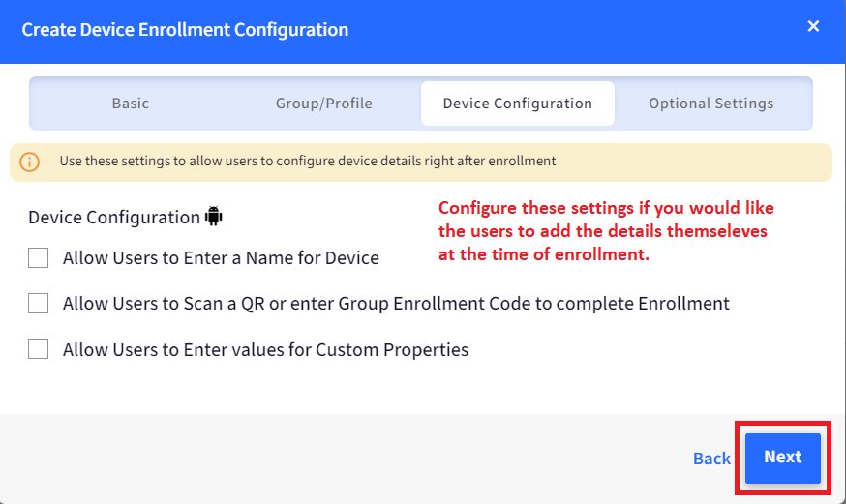This screenshot has width=846, height=504.
Task: Click the gray footer area beside Back
Action: (346, 459)
